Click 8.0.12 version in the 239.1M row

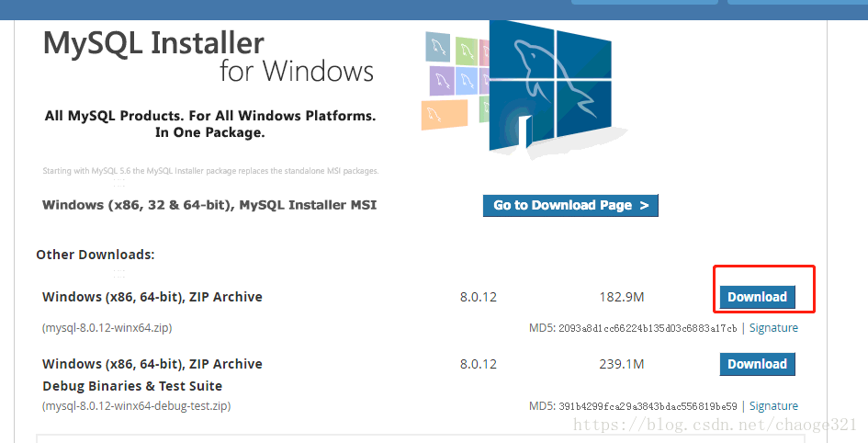(479, 364)
